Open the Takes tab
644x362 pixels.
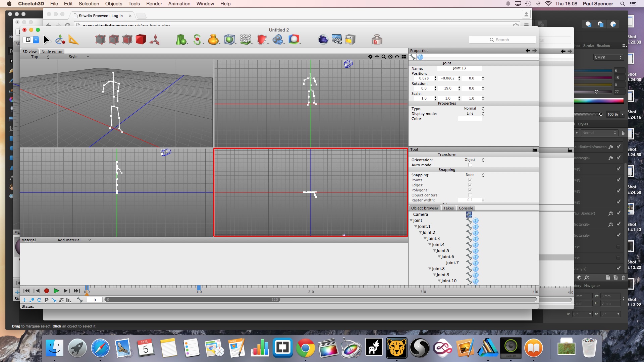click(448, 208)
